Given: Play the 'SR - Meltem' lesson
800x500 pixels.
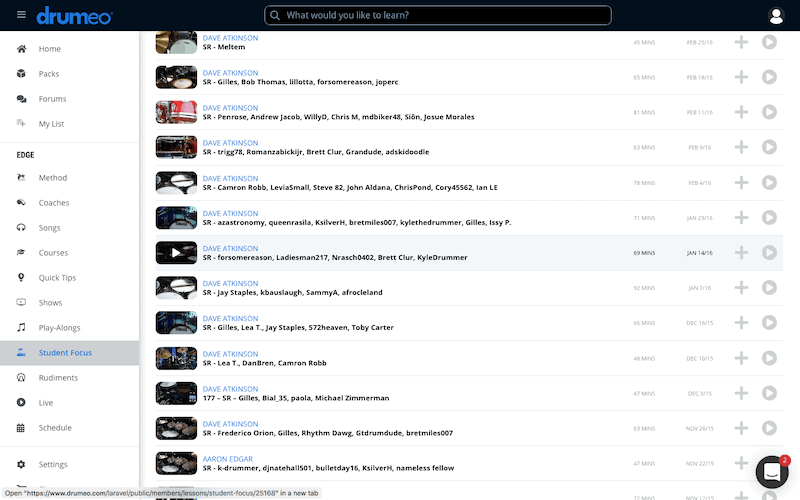Looking at the screenshot, I should 769,42.
